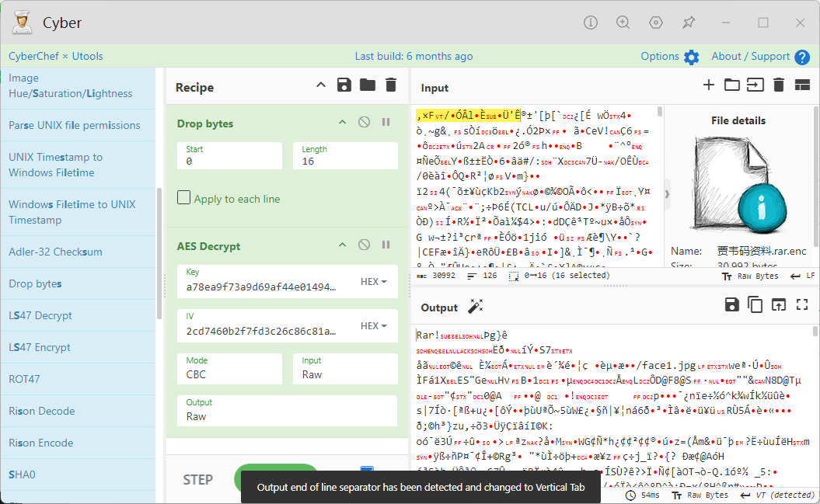Image resolution: width=820 pixels, height=504 pixels.
Task: Click the magic wand icon beside Output
Action: pos(476,307)
